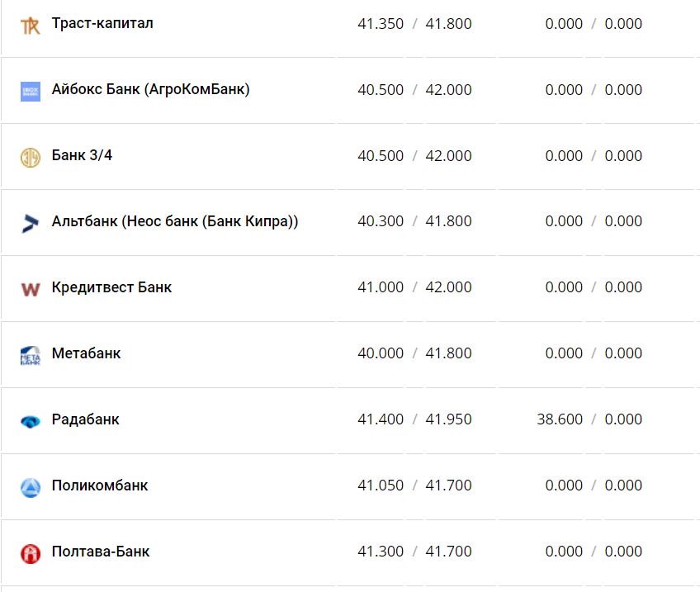
Task: Open the Кредитвест Банк name link
Action: click(111, 287)
